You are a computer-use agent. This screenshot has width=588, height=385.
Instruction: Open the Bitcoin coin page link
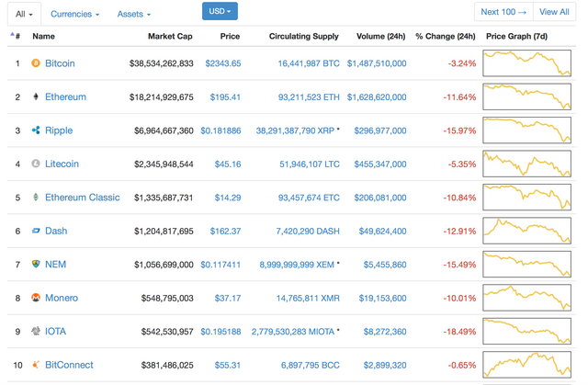pyautogui.click(x=60, y=63)
